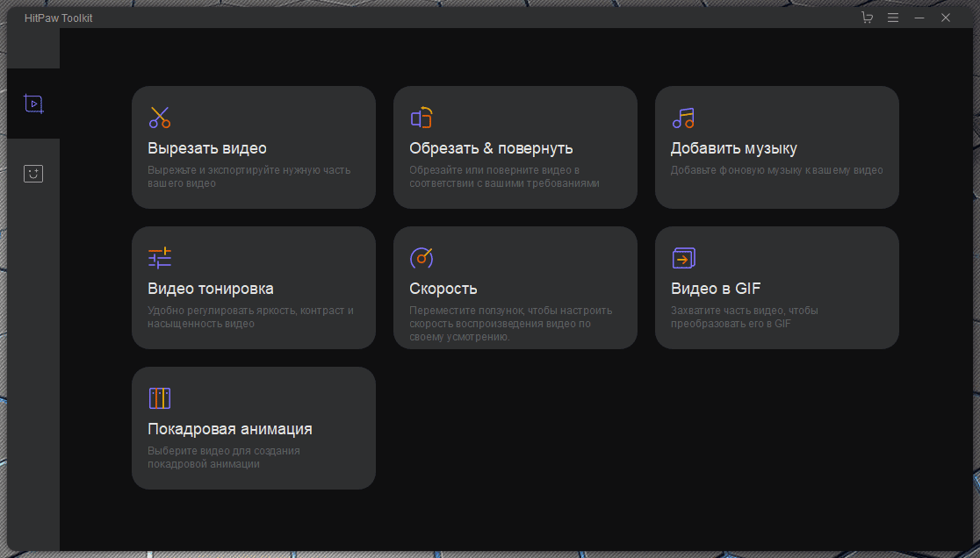Launch the "Видео тонировка" tool
The image size is (980, 558).
point(211,289)
